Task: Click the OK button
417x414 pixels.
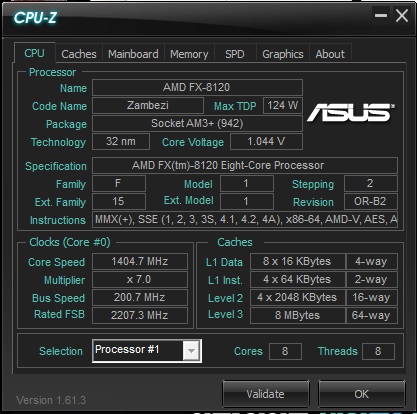Action: click(x=362, y=394)
